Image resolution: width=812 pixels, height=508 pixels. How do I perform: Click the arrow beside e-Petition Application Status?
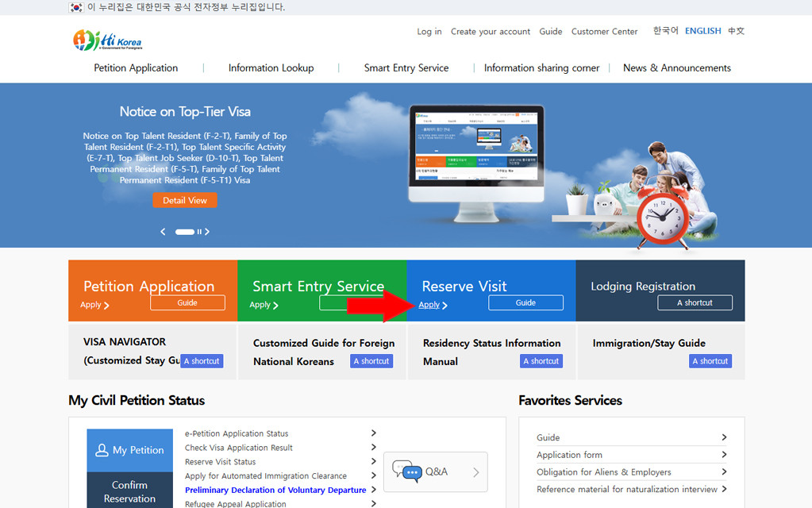coord(374,433)
